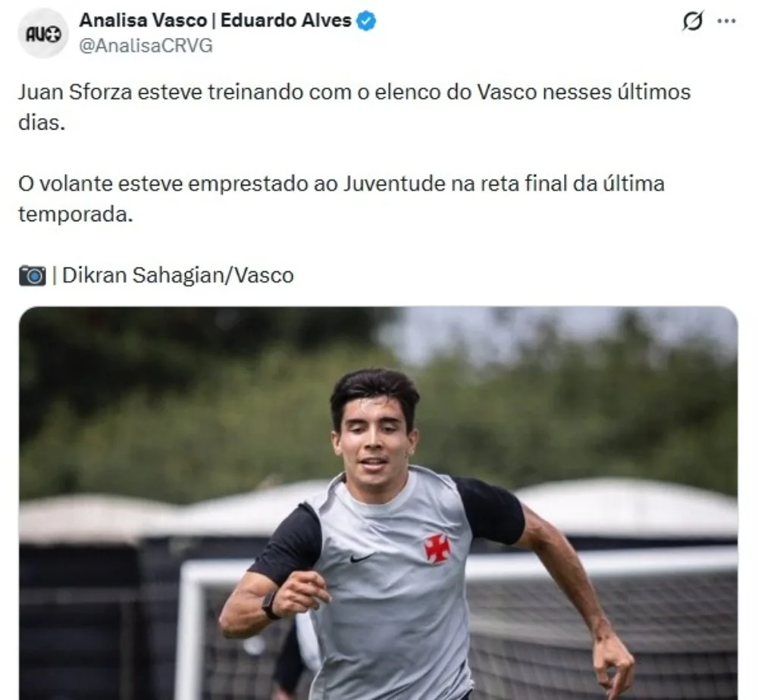Click the Nike swoosh logo on shirt
The height and width of the screenshot is (700, 758).
(x=362, y=558)
